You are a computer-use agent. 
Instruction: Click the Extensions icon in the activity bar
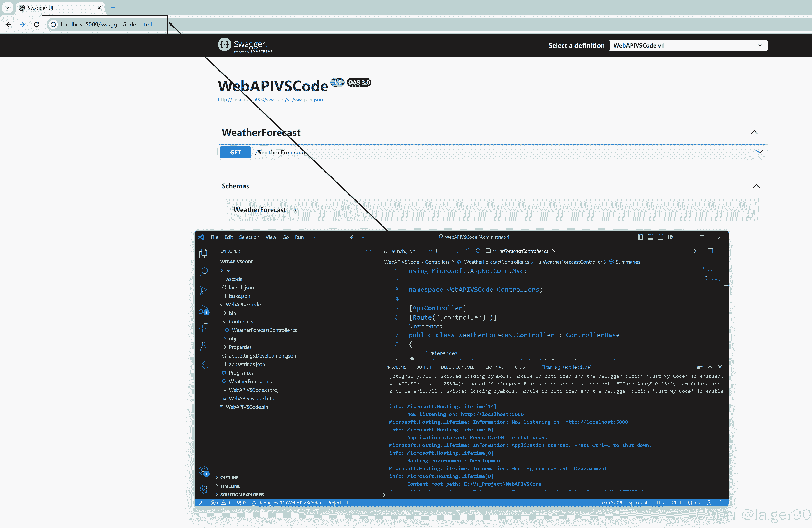click(x=203, y=328)
